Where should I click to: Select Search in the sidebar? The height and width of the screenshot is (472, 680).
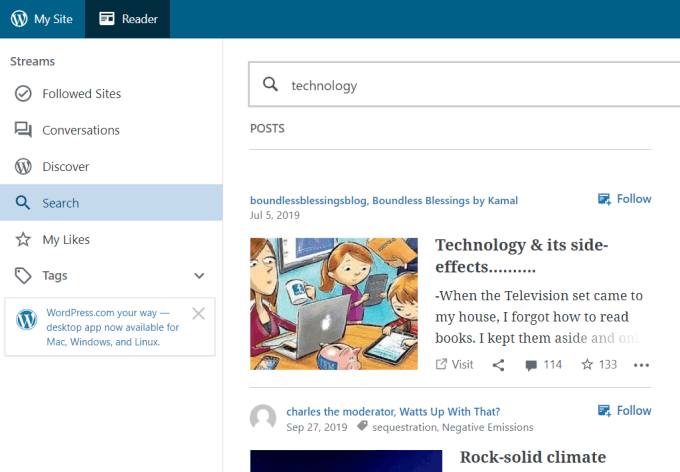pyautogui.click(x=60, y=203)
